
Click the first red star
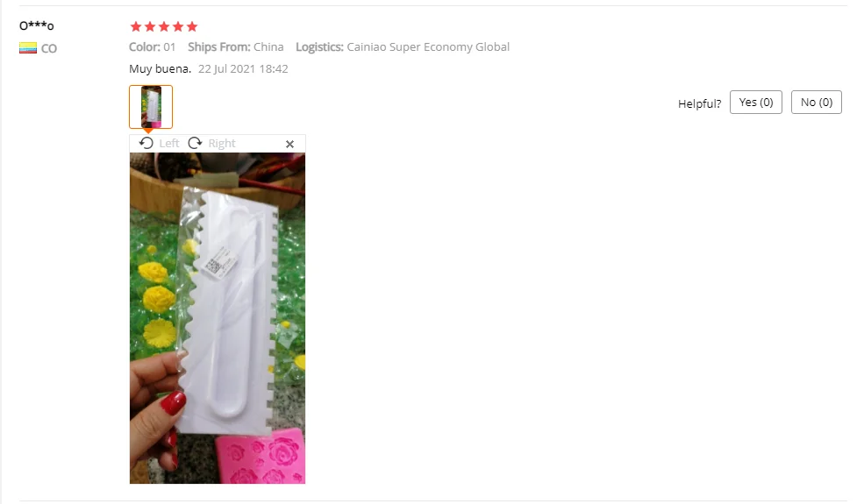point(136,26)
